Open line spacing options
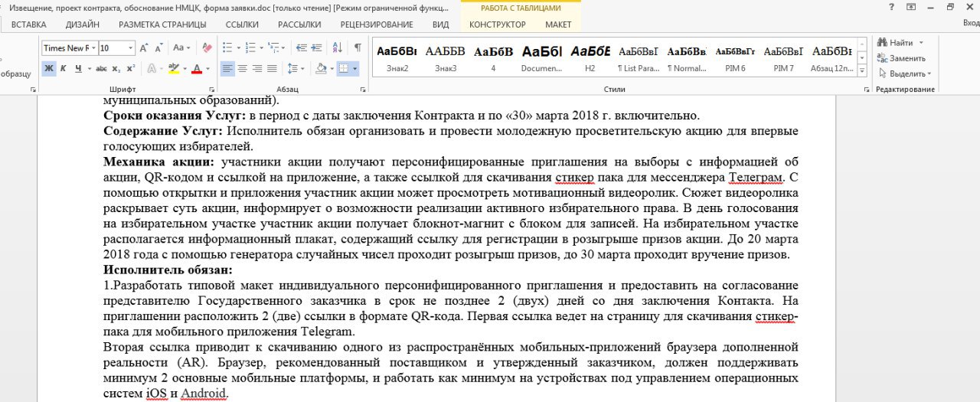Image resolution: width=980 pixels, height=402 pixels. click(294, 69)
